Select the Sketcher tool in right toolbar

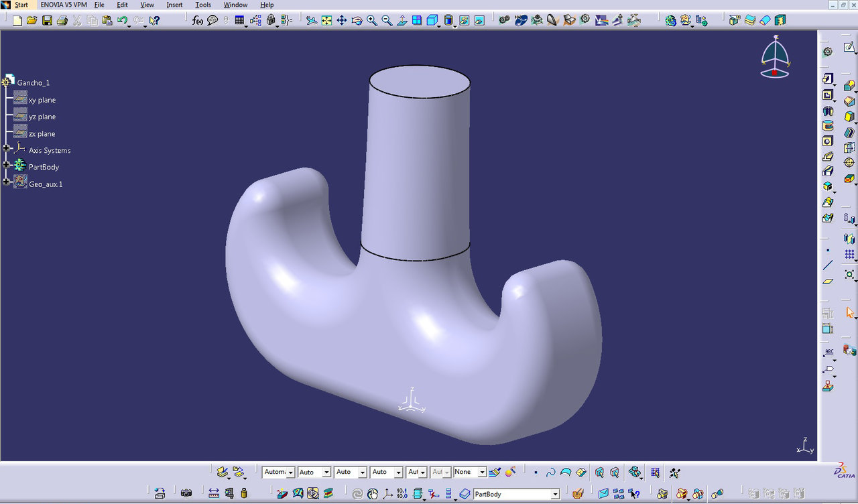point(849,47)
